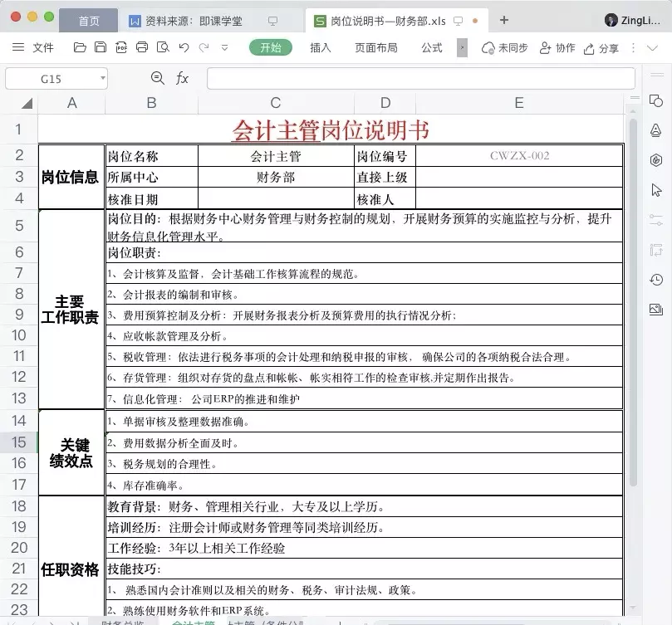Click the vertical scrollbar of the sheet
The image size is (672, 625).
(x=634, y=299)
